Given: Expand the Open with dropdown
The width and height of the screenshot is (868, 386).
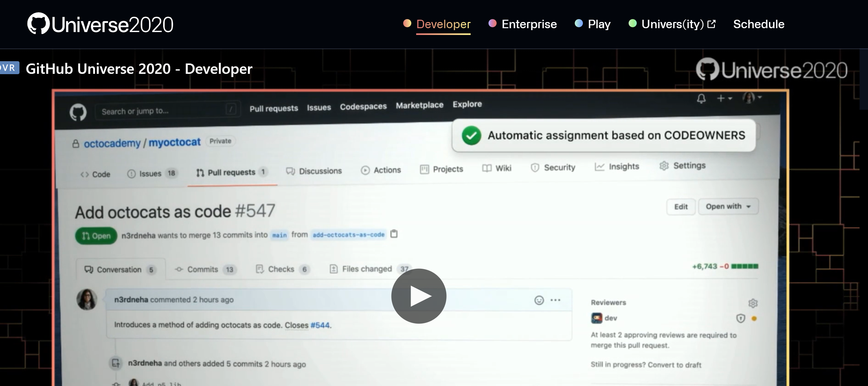Looking at the screenshot, I should (728, 206).
